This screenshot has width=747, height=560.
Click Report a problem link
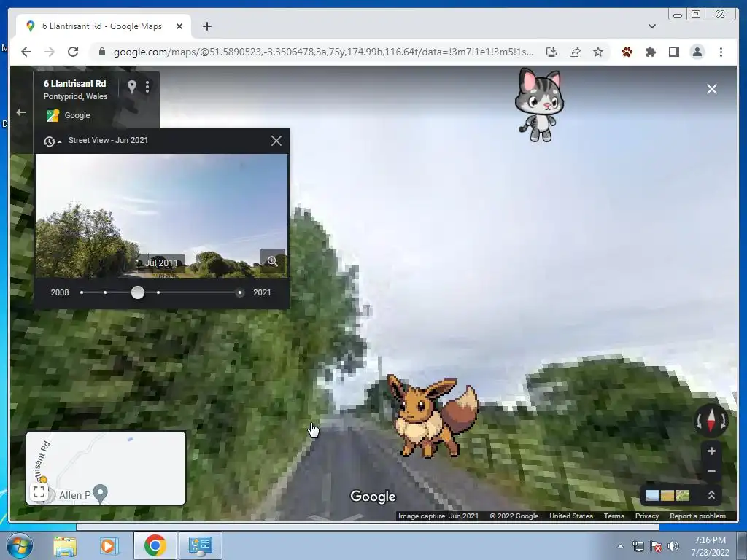click(x=697, y=516)
